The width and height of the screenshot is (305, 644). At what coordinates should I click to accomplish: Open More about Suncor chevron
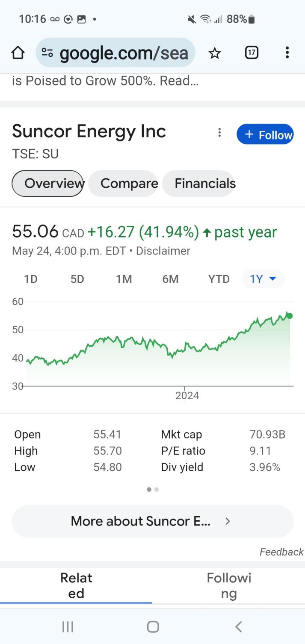point(228,521)
